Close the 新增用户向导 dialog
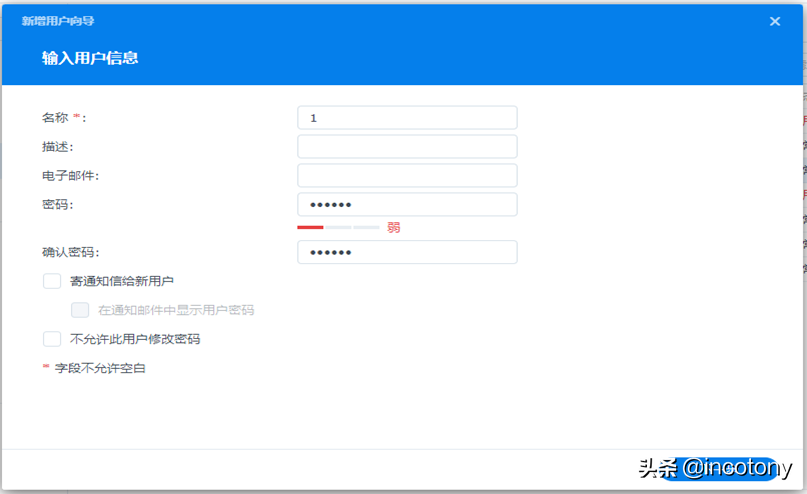 [775, 21]
